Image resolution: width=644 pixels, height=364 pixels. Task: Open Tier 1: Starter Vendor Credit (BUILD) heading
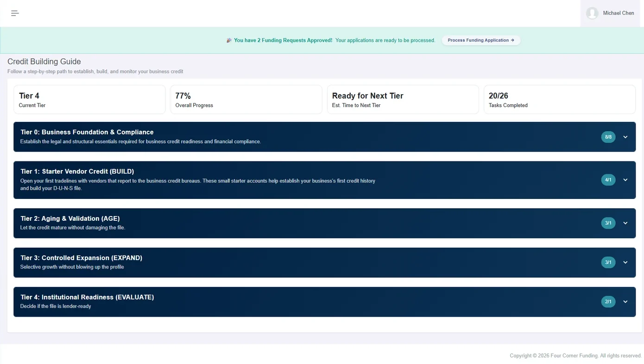point(77,172)
